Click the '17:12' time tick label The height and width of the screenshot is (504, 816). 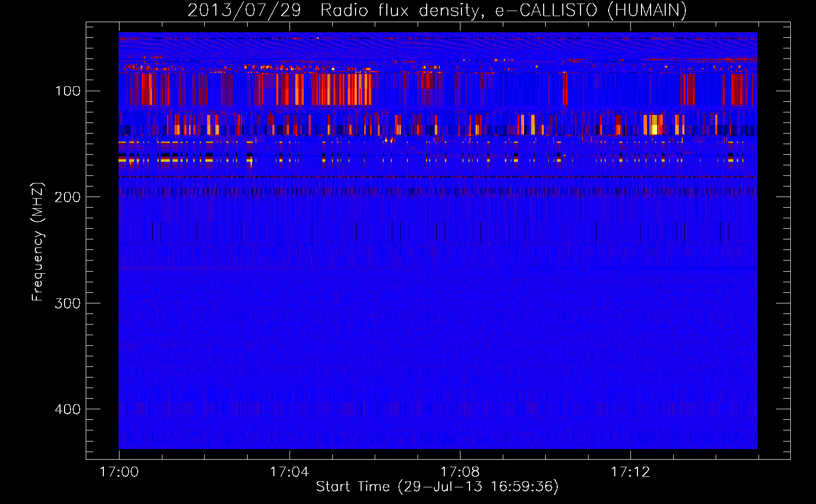630,472
